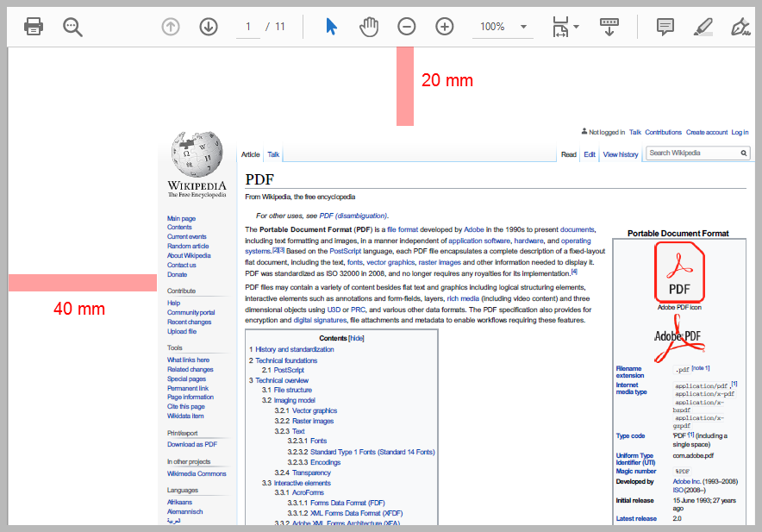Open the PostScript contents entry 2.1
Viewport: 762px width, 532px height.
click(289, 371)
